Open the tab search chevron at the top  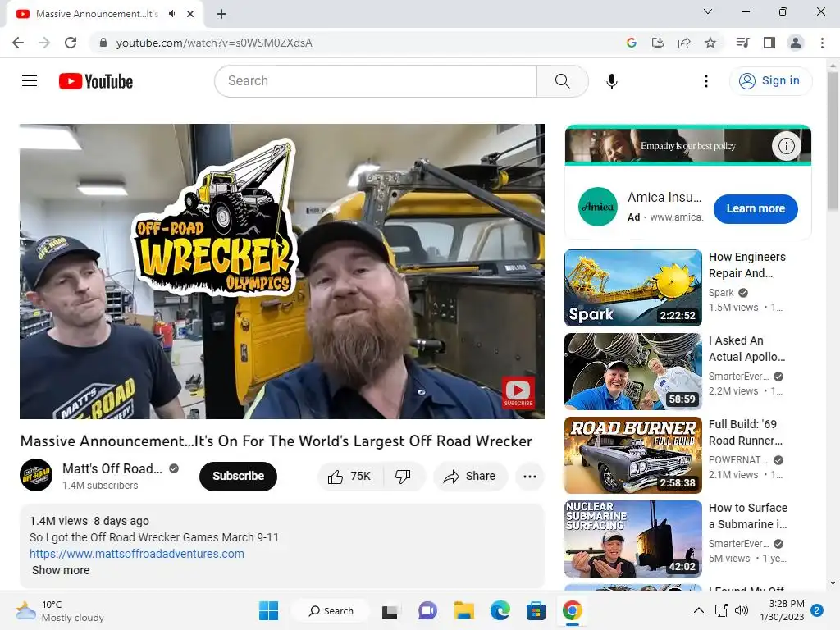point(708,11)
